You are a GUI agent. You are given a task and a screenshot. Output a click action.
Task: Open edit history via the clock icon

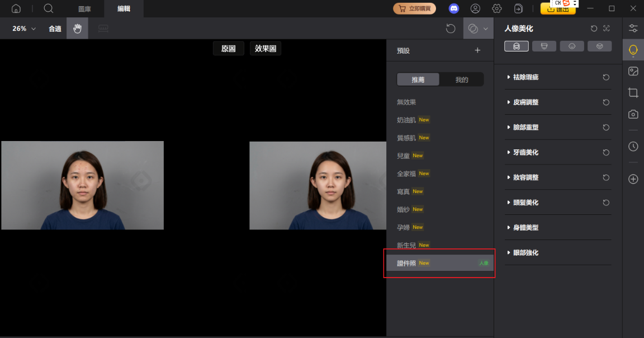(633, 146)
